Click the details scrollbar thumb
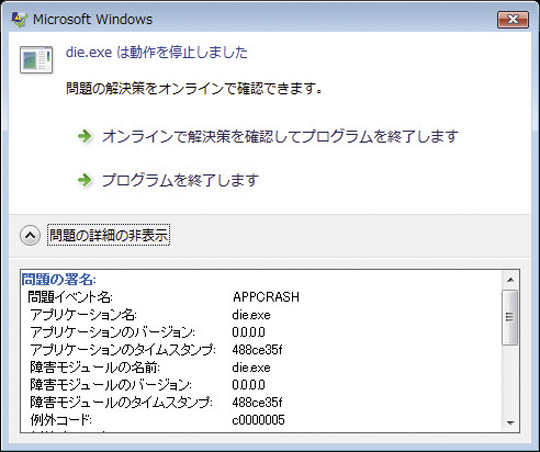 pyautogui.click(x=510, y=317)
